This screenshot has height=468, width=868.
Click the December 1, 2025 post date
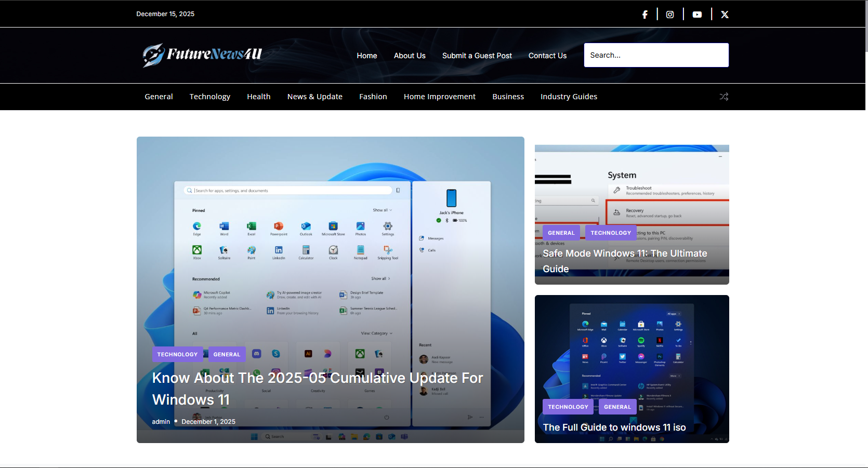pos(208,422)
